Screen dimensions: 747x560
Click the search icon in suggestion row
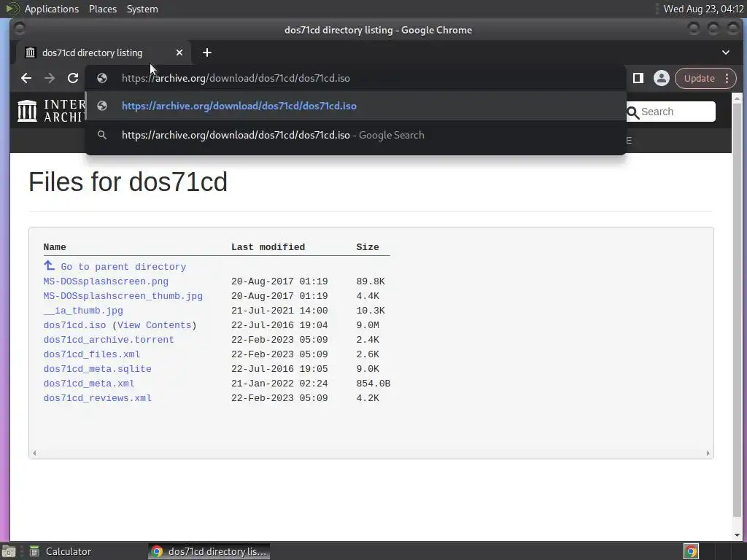102,135
